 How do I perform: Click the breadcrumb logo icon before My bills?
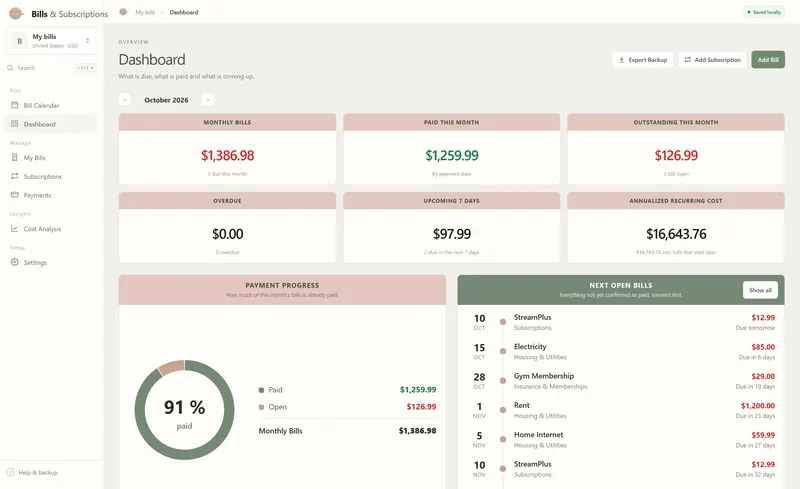(123, 12)
